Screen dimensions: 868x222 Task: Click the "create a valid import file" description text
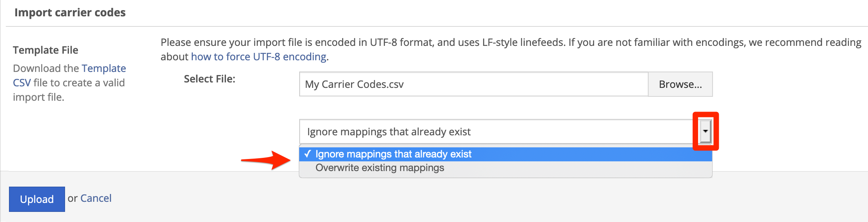point(69,90)
